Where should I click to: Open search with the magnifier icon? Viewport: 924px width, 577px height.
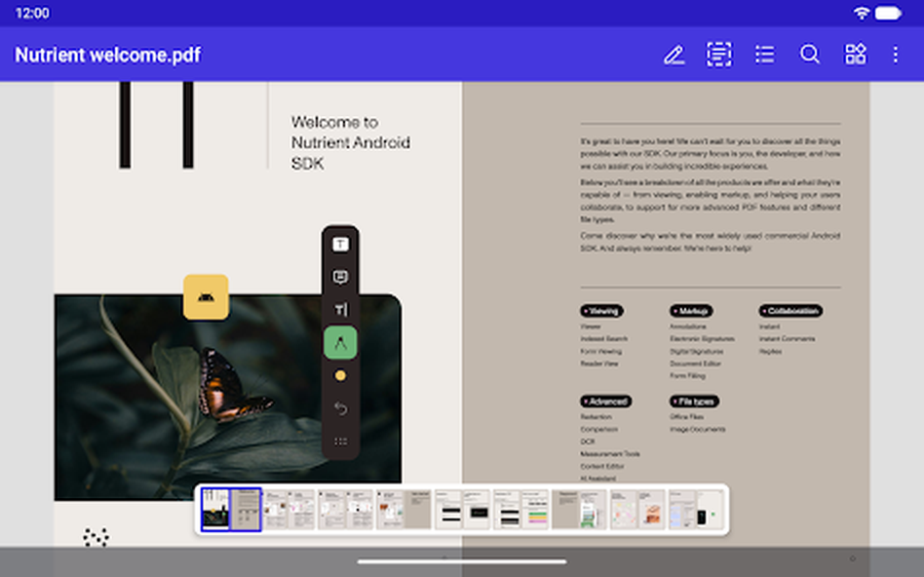coord(810,55)
